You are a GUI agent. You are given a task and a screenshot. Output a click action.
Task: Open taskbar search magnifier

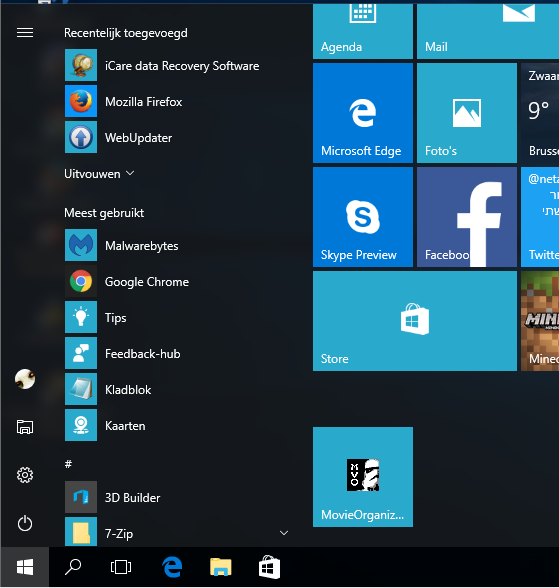[73, 567]
